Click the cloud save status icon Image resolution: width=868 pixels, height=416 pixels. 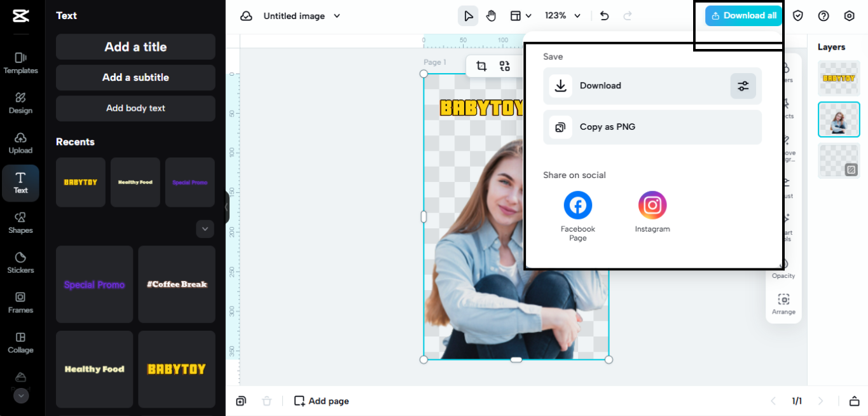point(246,16)
